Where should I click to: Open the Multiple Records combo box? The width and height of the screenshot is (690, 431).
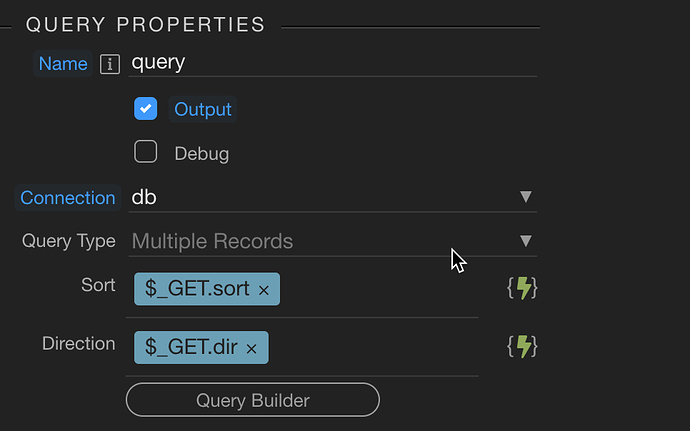pyautogui.click(x=332, y=241)
